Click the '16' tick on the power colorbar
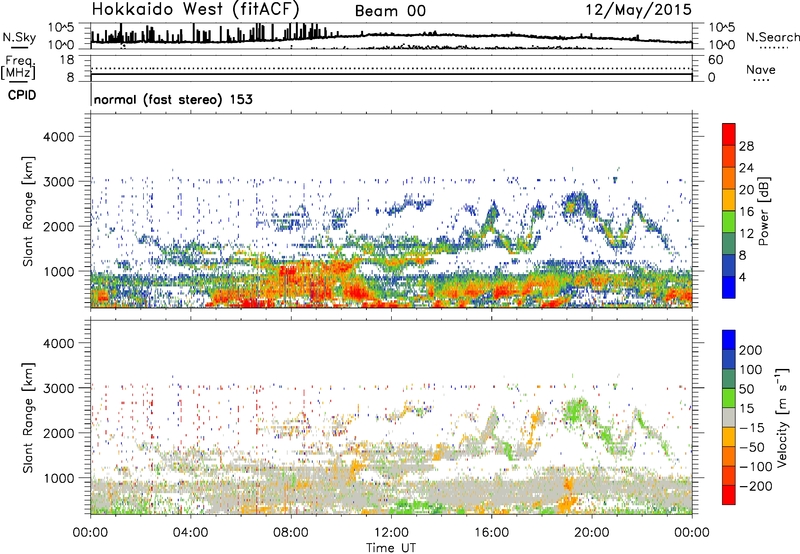This screenshot has height=554, width=800. pyautogui.click(x=746, y=212)
